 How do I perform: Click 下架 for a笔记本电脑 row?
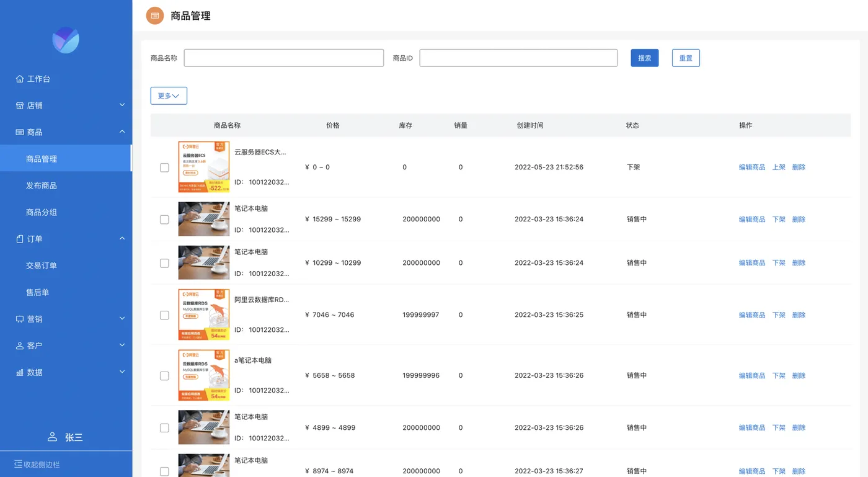[x=779, y=376]
